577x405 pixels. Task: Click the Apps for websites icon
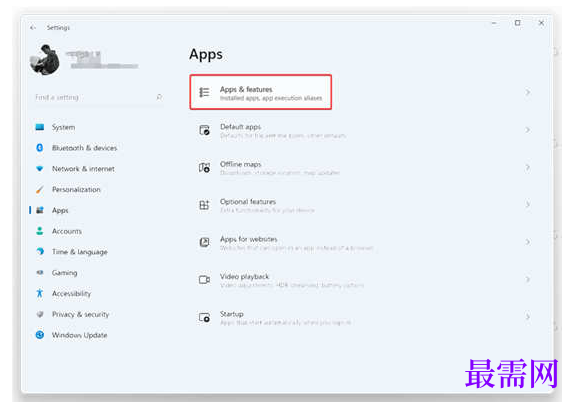[x=204, y=242]
